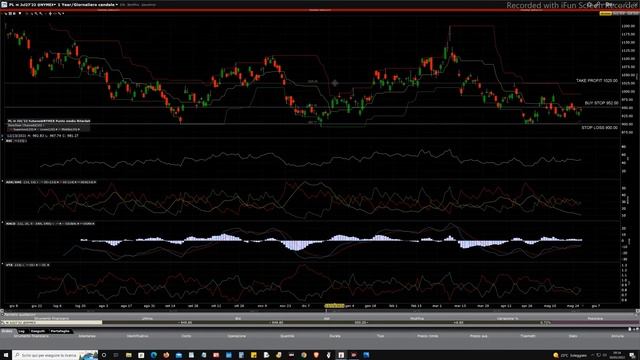Click the yellow highlighted date on time axis
Viewport: 640px width, 360px height.
334,305
